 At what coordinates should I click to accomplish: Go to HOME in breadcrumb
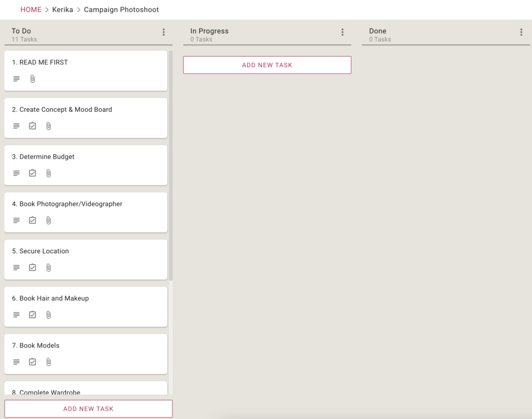point(31,9)
